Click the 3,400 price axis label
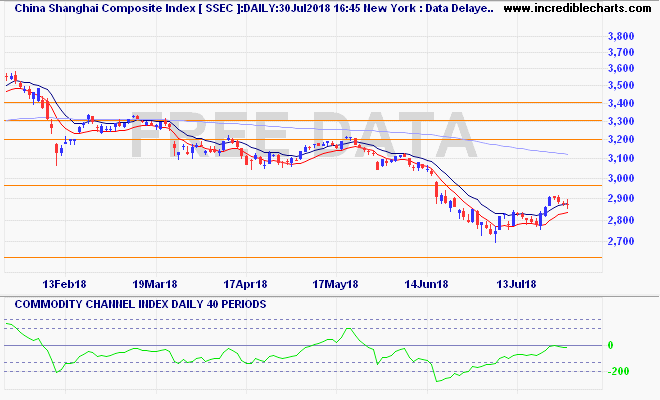 tap(621, 103)
